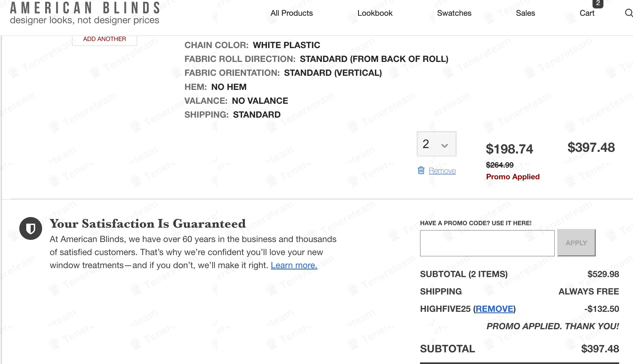This screenshot has width=633, height=364.
Task: Click the Remove link for the item
Action: 442,171
